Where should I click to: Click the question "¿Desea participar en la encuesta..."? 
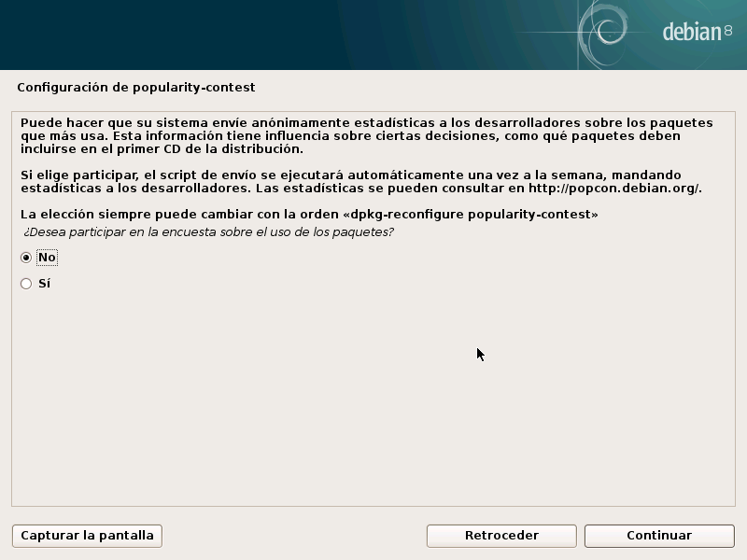208,232
